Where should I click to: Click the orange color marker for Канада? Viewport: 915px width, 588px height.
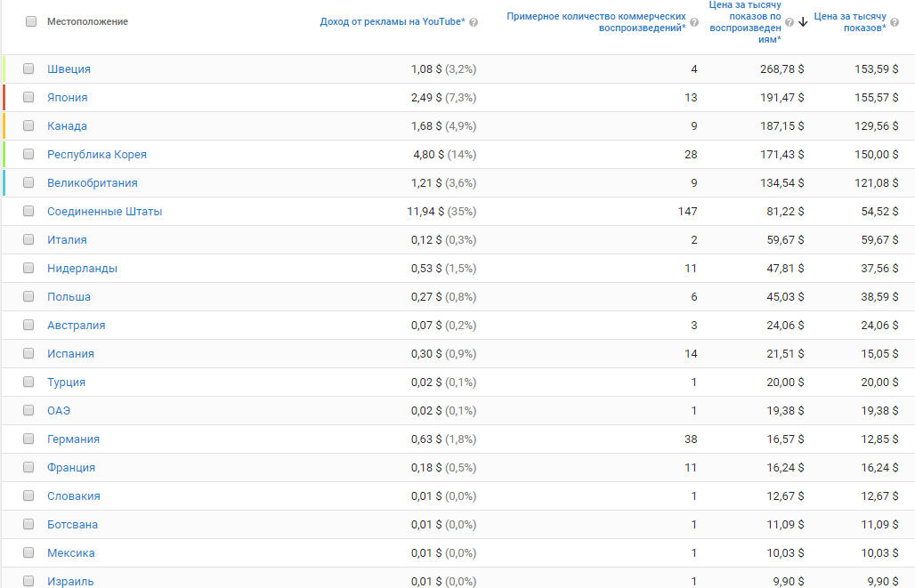tap(4, 126)
